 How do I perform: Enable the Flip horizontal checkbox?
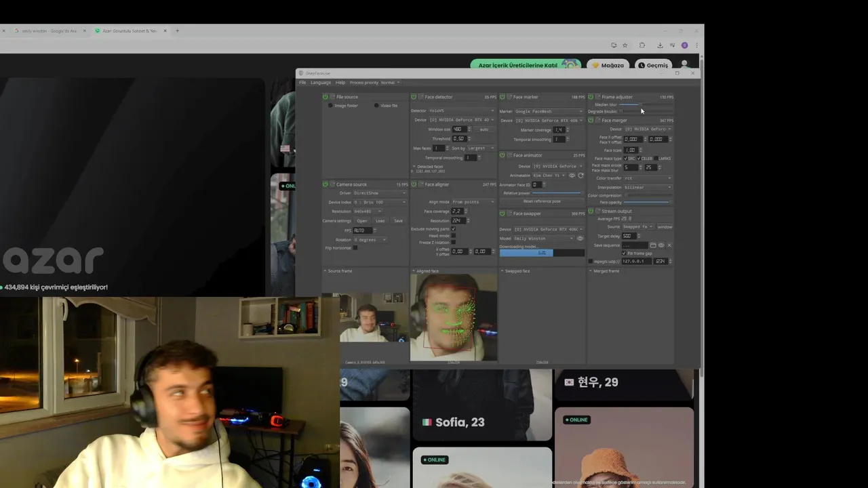355,248
